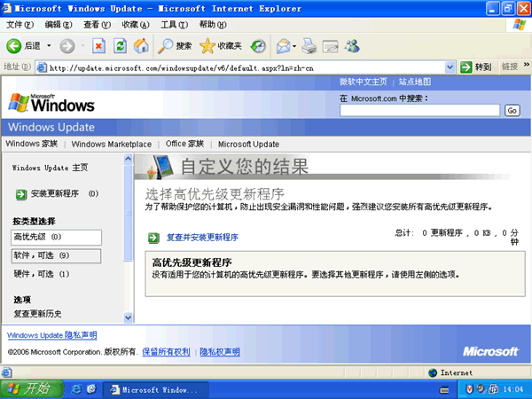Viewport: 532px width, 399px height.
Task: Expand the Mail button dropdown arrow
Action: click(294, 46)
